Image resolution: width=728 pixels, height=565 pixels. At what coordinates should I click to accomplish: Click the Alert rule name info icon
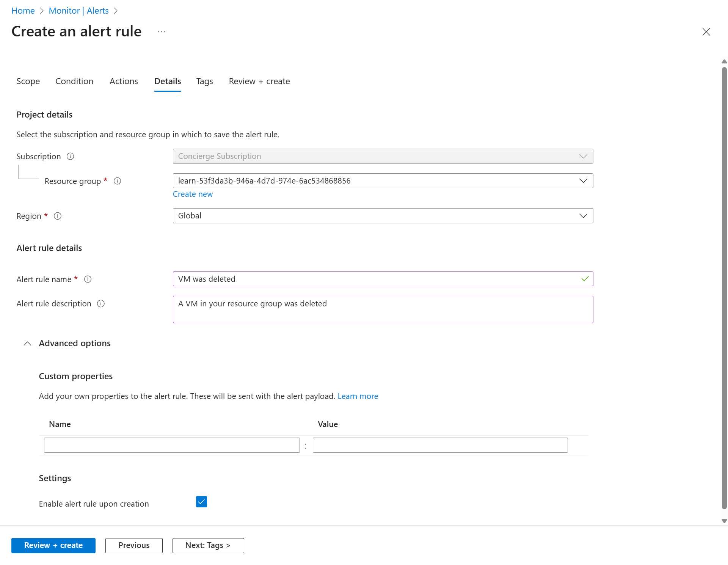coord(88,279)
